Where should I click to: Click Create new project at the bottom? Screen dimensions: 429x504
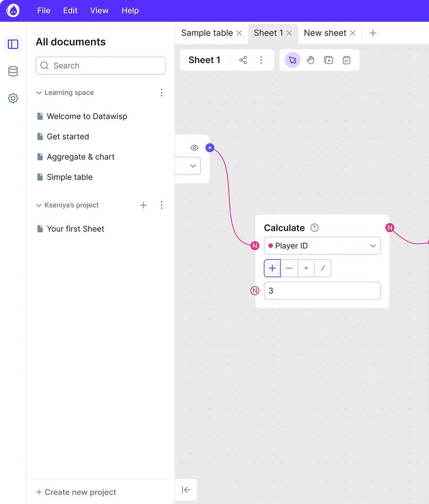(x=77, y=492)
